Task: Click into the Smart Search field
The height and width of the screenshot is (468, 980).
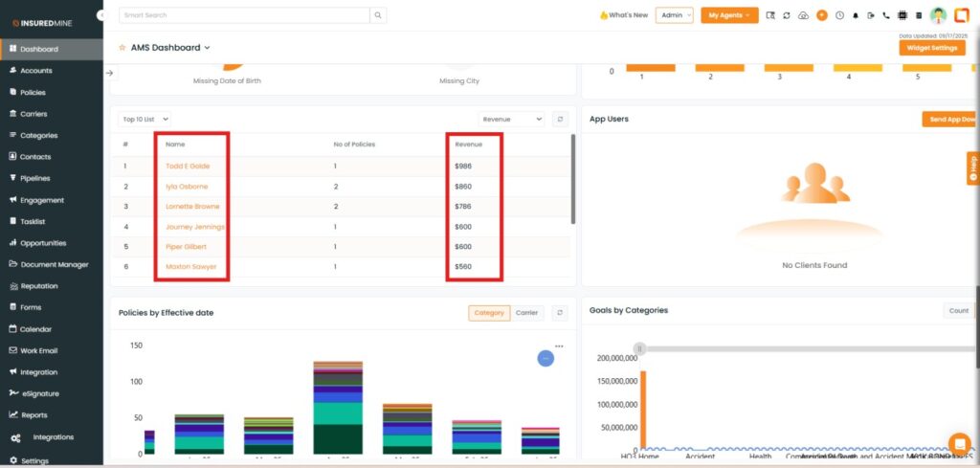Action: coord(244,15)
